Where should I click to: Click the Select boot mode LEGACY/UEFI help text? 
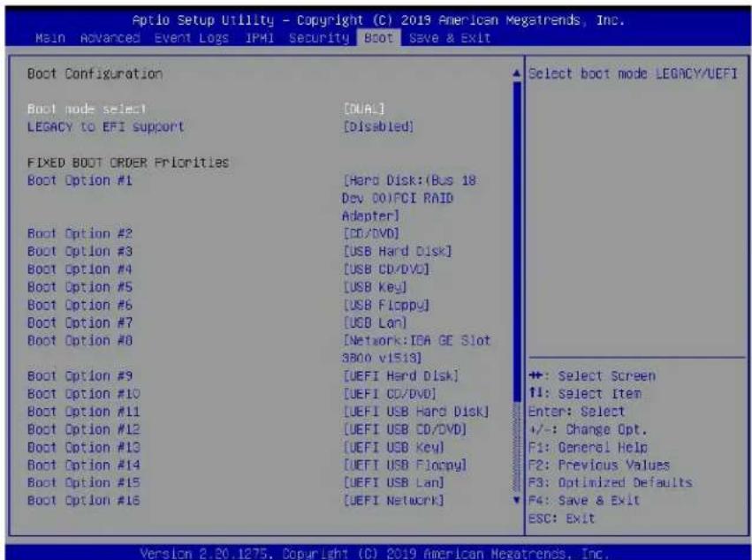633,74
